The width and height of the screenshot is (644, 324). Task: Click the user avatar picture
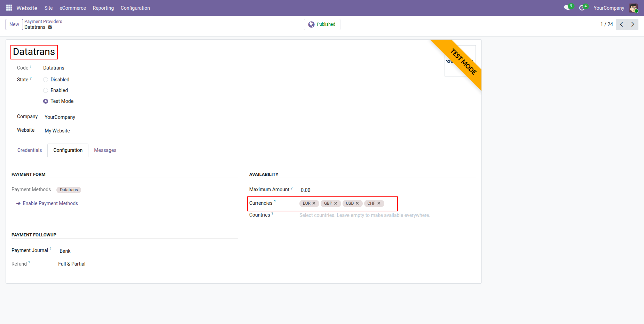click(633, 8)
